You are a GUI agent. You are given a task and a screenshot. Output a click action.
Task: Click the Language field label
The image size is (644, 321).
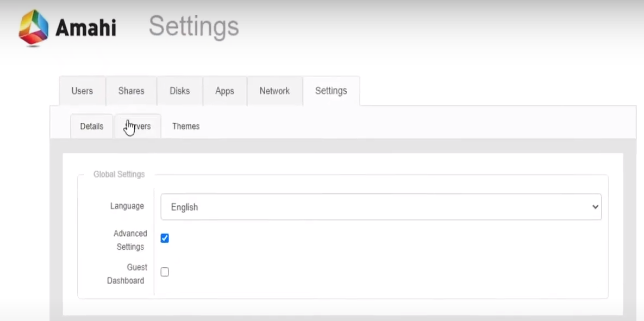[x=127, y=206]
